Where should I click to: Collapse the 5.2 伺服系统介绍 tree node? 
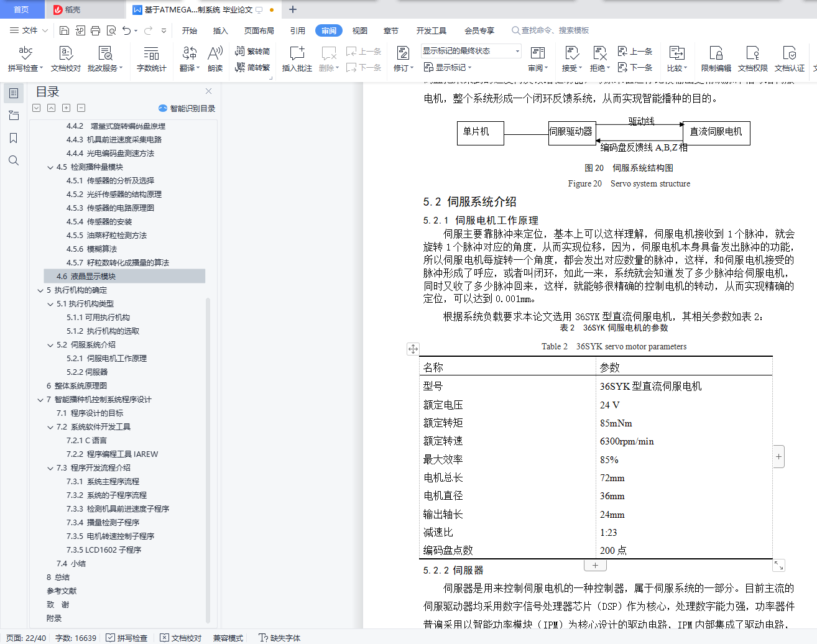coord(50,345)
